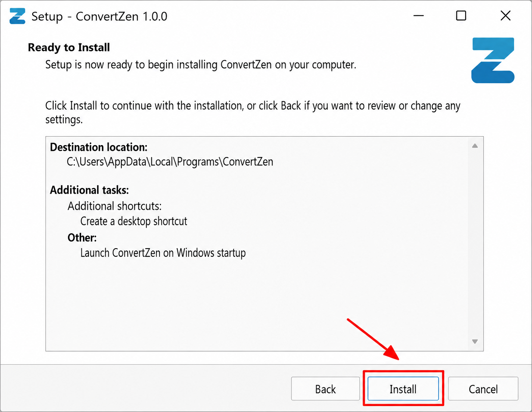Go to the previous page with Back
This screenshot has height=412, width=532.
(x=325, y=388)
